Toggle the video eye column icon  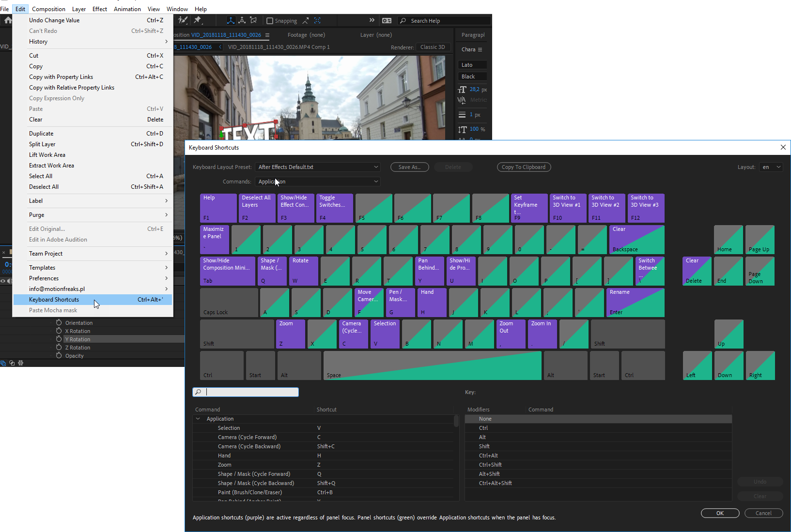[x=3, y=281]
